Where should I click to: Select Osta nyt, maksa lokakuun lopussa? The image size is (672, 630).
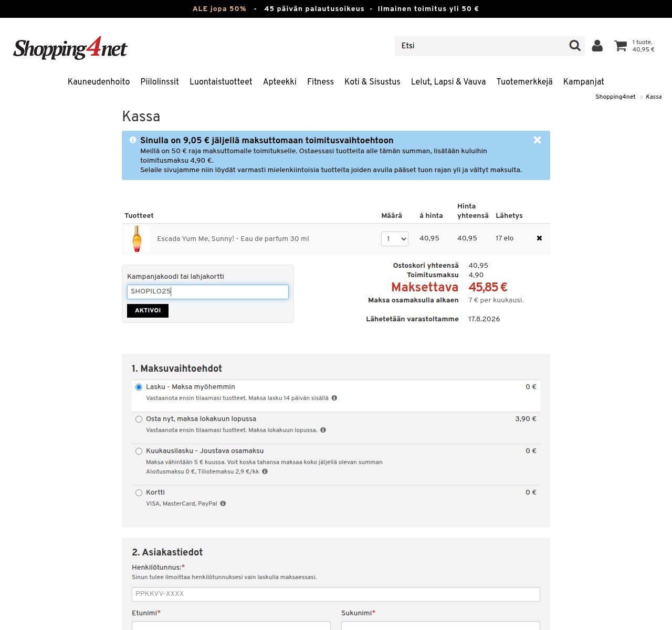(x=139, y=419)
